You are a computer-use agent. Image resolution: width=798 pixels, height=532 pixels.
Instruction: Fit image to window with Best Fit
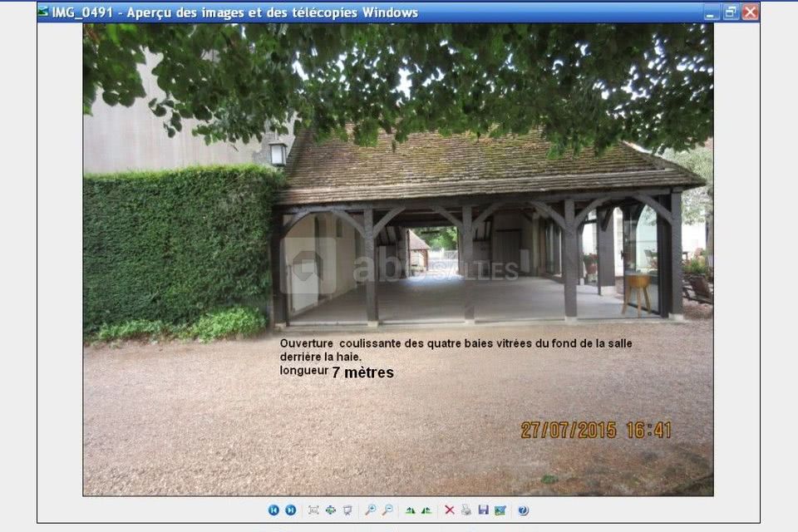point(313,510)
